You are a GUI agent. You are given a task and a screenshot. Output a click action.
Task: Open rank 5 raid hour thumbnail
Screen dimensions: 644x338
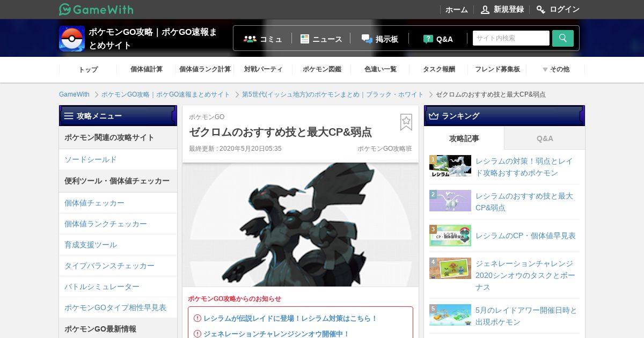coord(450,315)
